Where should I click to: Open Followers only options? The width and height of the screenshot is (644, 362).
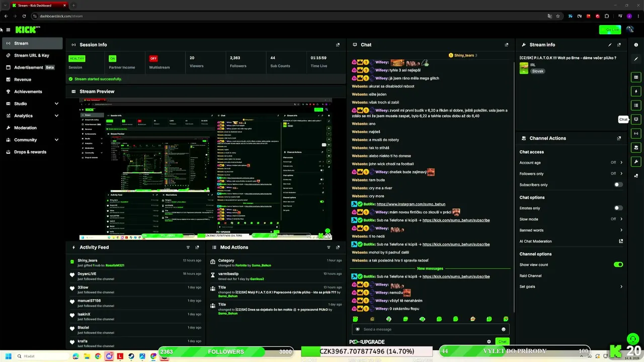(571, 173)
